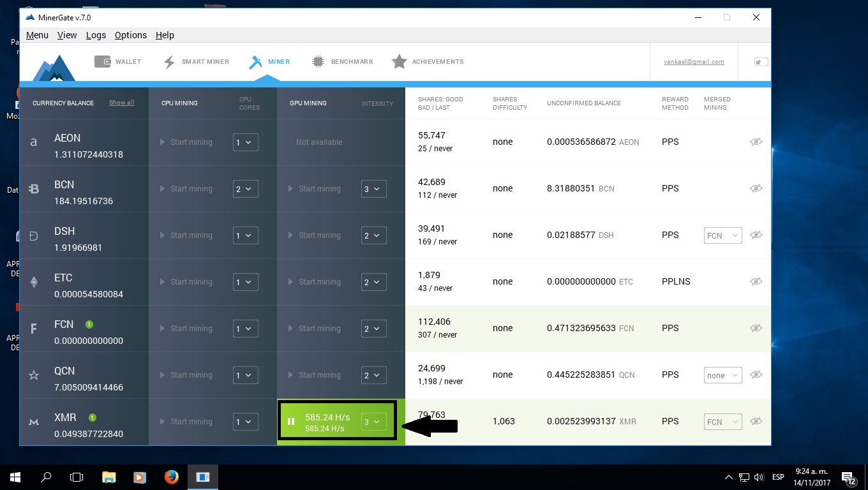Start GPU mining for DSH
The width and height of the screenshot is (868, 490).
pos(314,235)
